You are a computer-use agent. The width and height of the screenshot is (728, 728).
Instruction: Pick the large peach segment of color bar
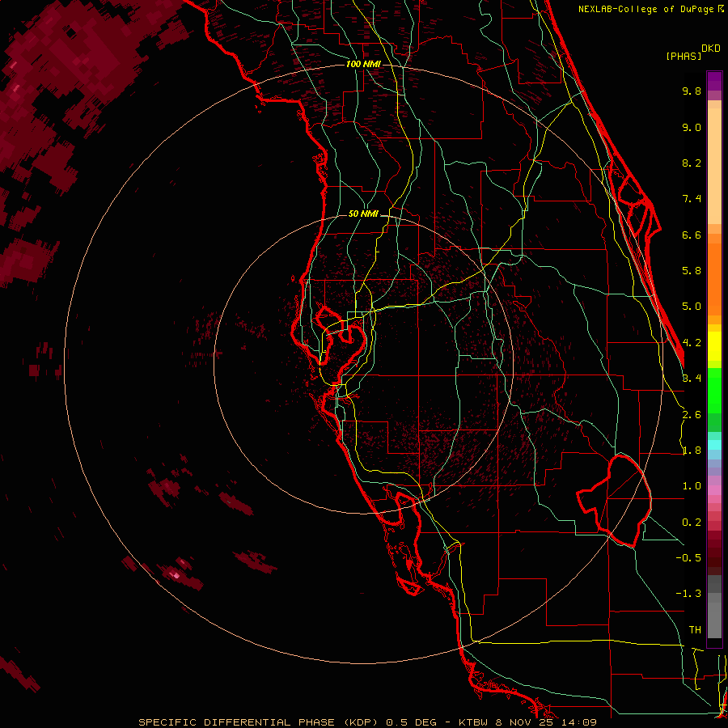(714, 166)
